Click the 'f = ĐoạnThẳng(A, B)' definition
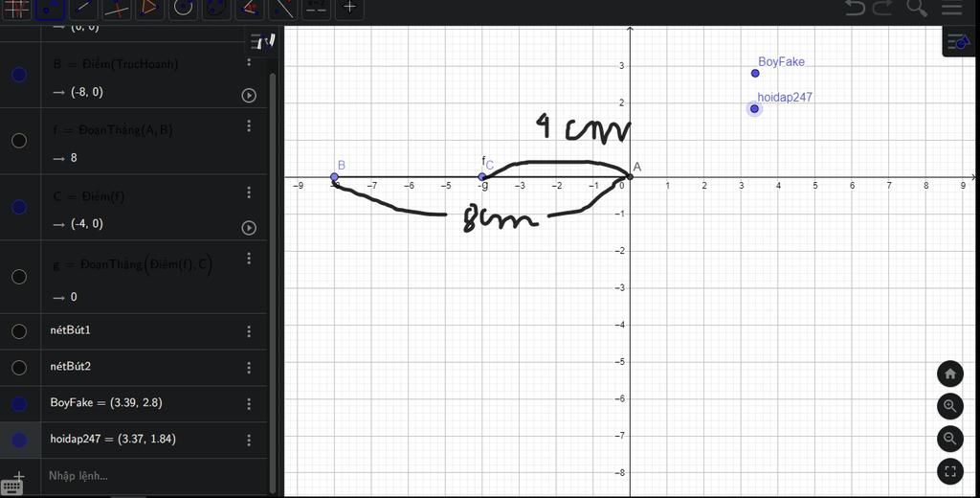980x498 pixels. (x=113, y=130)
